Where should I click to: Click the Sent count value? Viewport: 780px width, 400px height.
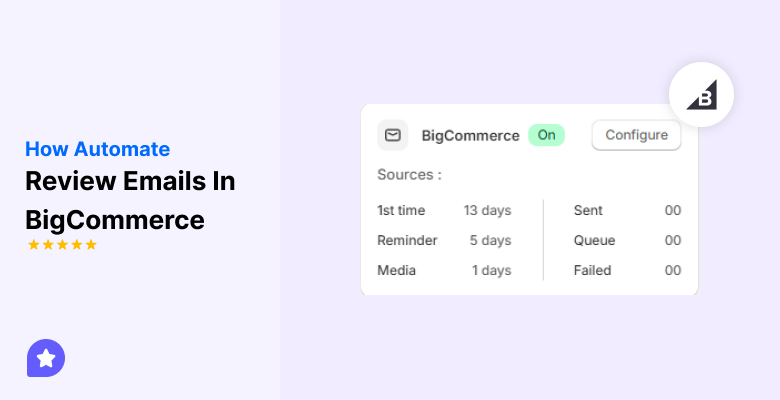(x=673, y=210)
